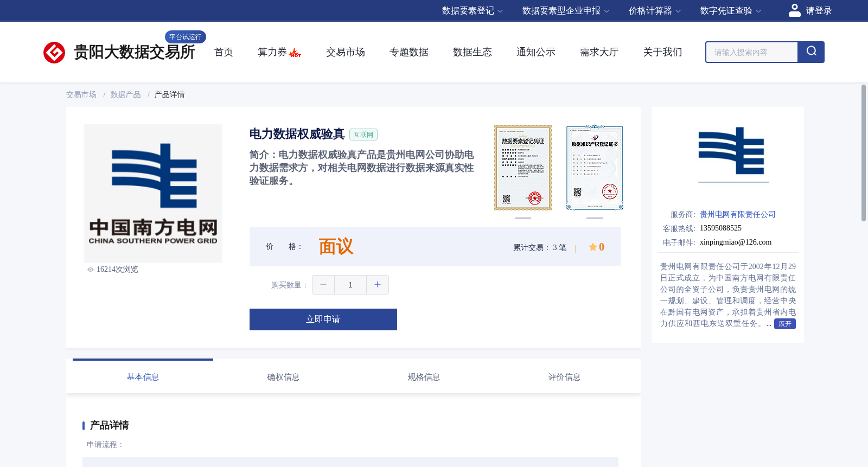Click the 贵州电网有限责任公司 provider link
Viewport: 868px width, 467px height.
738,215
